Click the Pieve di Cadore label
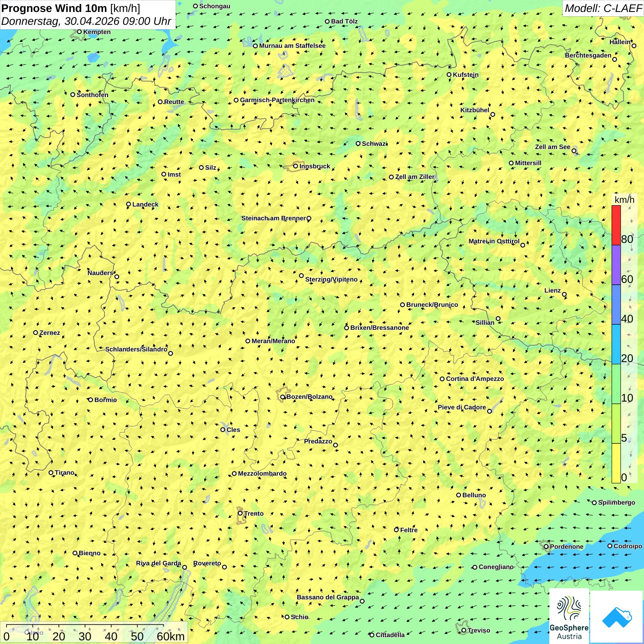Image resolution: width=644 pixels, height=644 pixels. click(461, 407)
